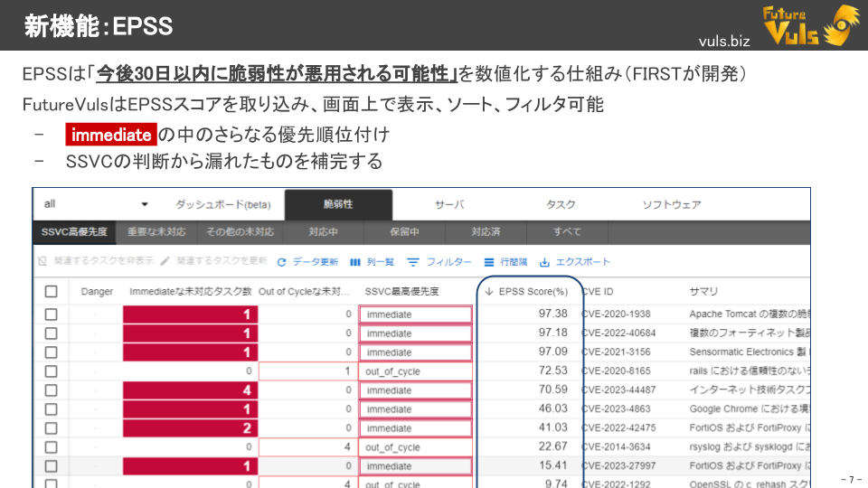
Task: Click the FutureVuls logo
Action: point(811,24)
